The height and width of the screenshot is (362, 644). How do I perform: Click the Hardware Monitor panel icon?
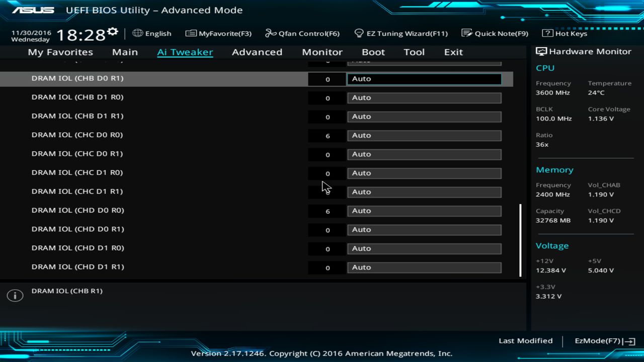[x=541, y=51]
